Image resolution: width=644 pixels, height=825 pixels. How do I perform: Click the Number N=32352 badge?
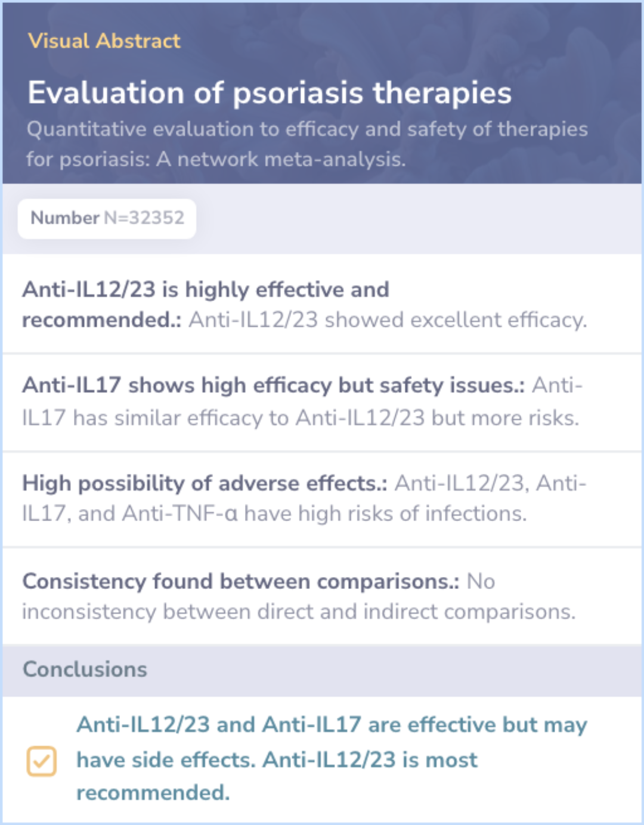pos(107,218)
